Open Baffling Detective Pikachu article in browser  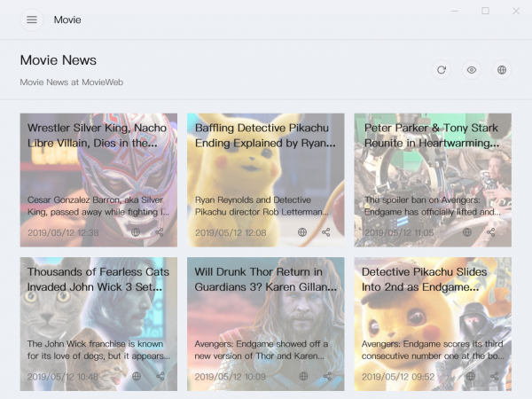[x=302, y=232]
